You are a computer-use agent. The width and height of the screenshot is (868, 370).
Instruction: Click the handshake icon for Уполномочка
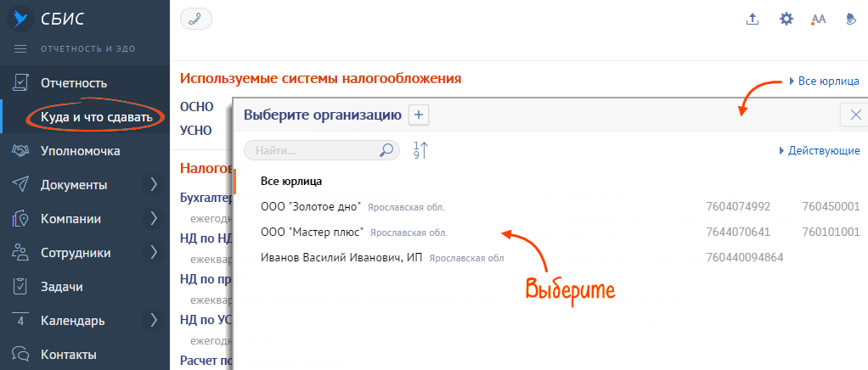pyautogui.click(x=20, y=150)
